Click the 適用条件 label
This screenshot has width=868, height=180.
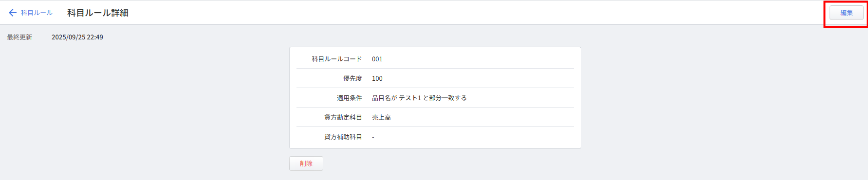coord(350,98)
